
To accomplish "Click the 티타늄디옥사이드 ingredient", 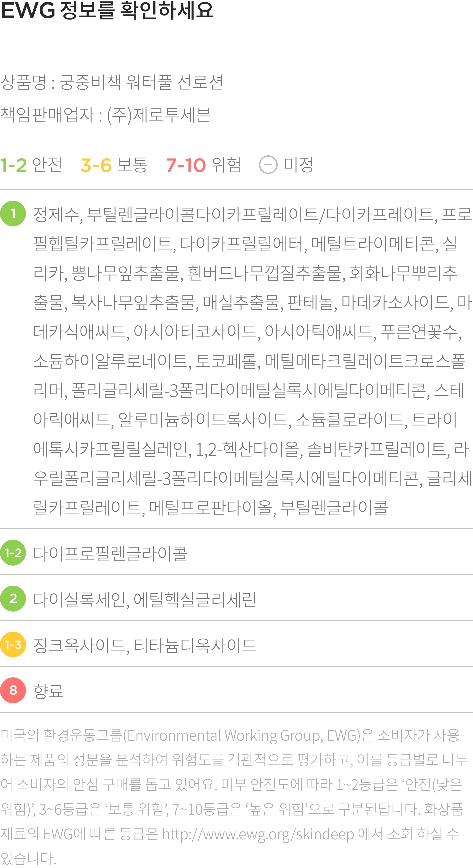I will tap(195, 645).
